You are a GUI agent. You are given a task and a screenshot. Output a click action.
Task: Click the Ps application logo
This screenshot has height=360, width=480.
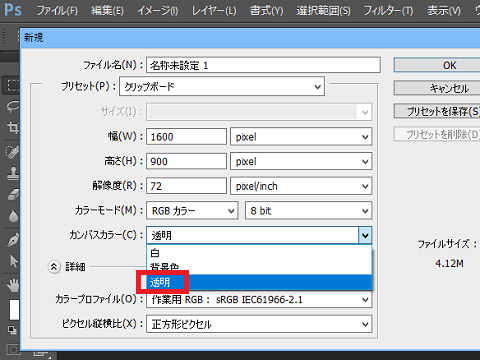(x=13, y=10)
